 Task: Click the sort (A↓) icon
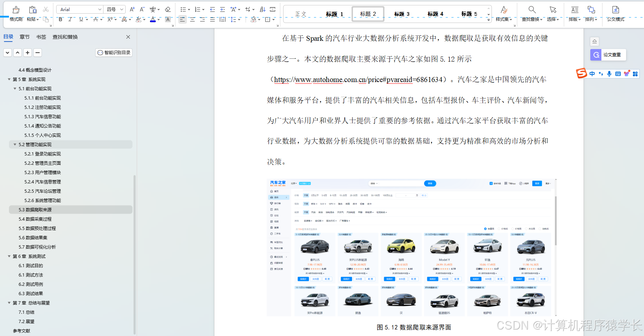pyautogui.click(x=263, y=9)
